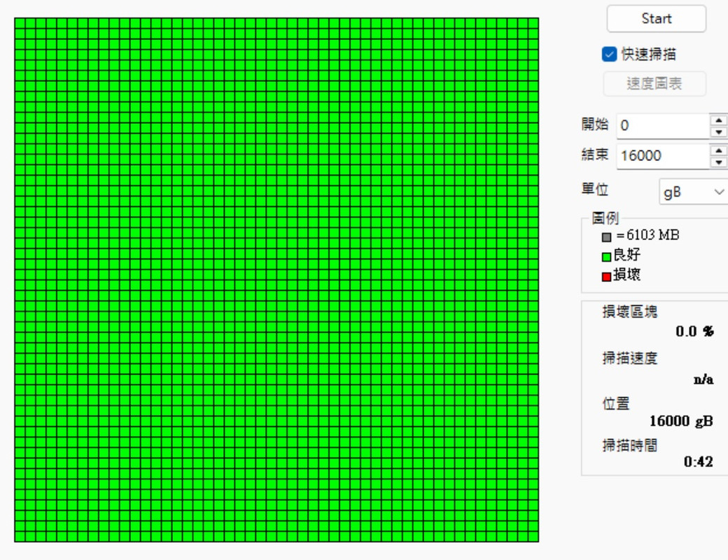Click the '0:42' scan time value

(699, 461)
